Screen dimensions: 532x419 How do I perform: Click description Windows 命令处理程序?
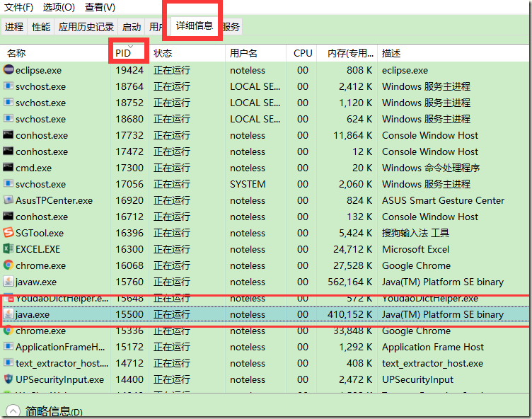pyautogui.click(x=431, y=168)
